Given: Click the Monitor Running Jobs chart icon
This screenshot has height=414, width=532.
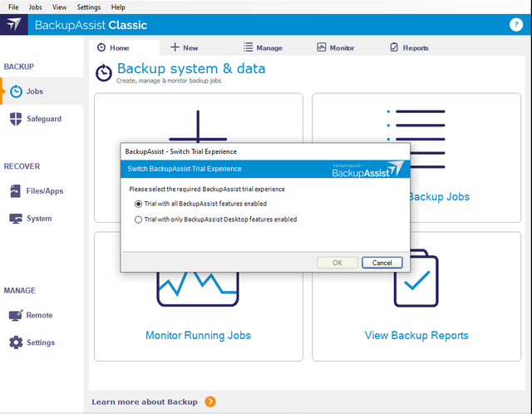Looking at the screenshot, I should tap(198, 288).
